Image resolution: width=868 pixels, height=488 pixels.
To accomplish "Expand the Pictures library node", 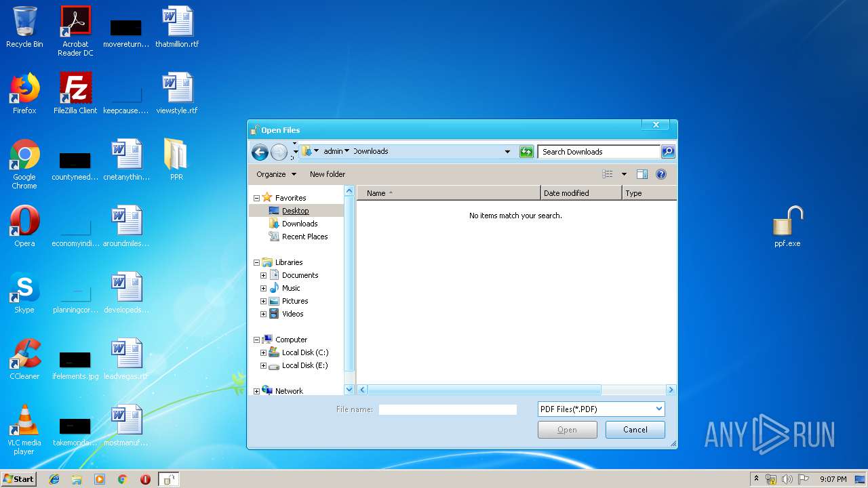I will (x=264, y=301).
